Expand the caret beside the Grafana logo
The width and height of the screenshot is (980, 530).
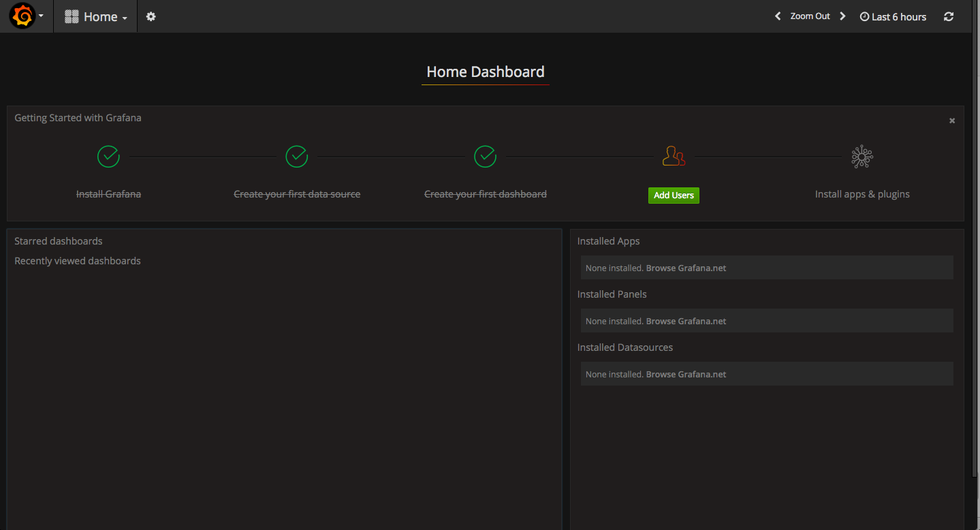click(42, 16)
